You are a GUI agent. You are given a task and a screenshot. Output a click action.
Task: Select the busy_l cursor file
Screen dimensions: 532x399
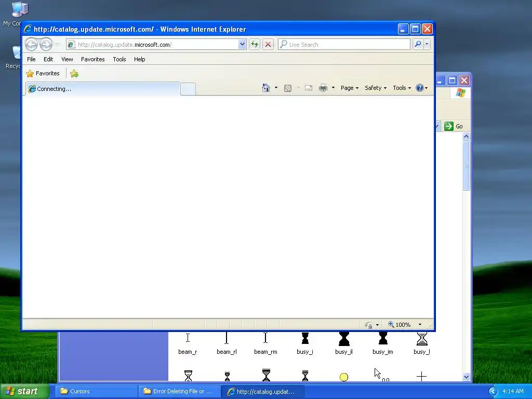[x=422, y=343]
